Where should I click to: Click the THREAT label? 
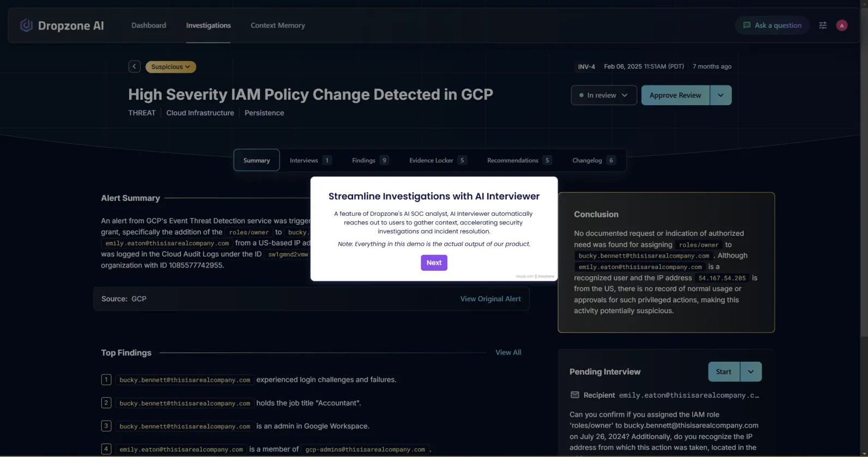[142, 113]
